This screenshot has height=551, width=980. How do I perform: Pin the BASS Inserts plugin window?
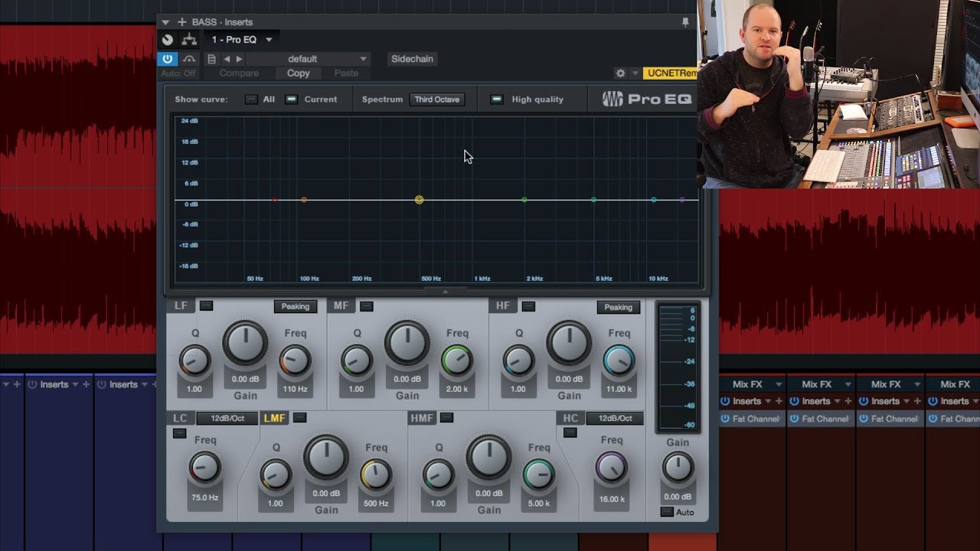685,22
